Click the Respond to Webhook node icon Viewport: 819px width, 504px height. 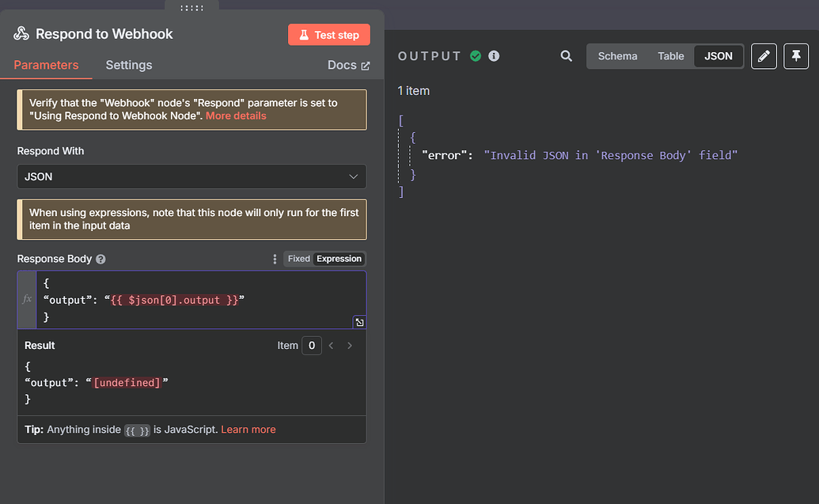19,34
